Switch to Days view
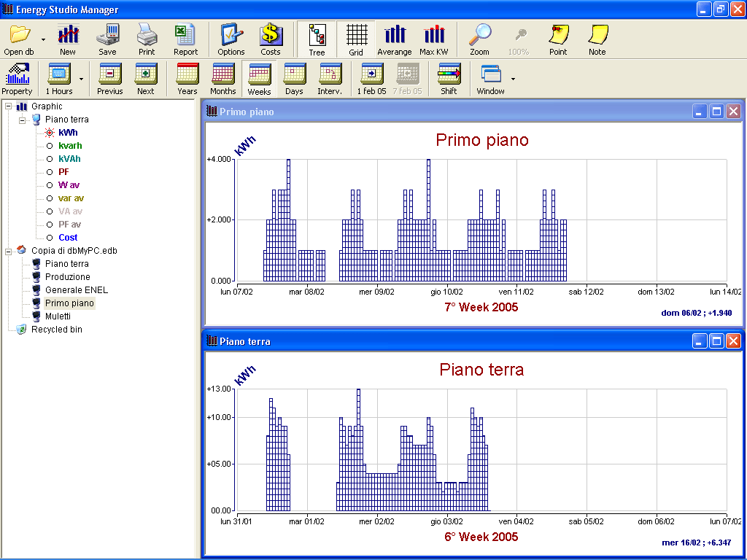The width and height of the screenshot is (747, 560). [x=294, y=74]
